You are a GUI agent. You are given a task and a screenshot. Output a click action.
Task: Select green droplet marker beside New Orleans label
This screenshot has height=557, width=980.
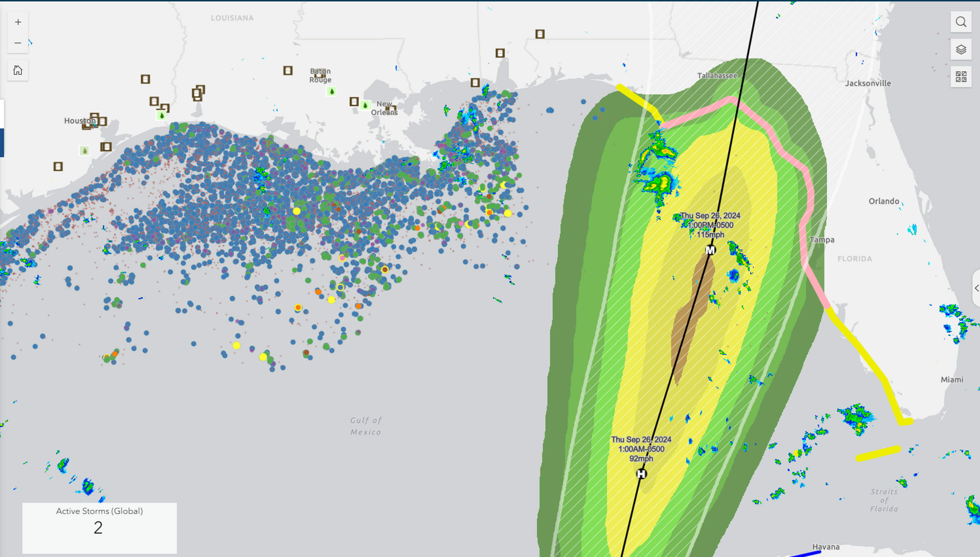(x=365, y=105)
